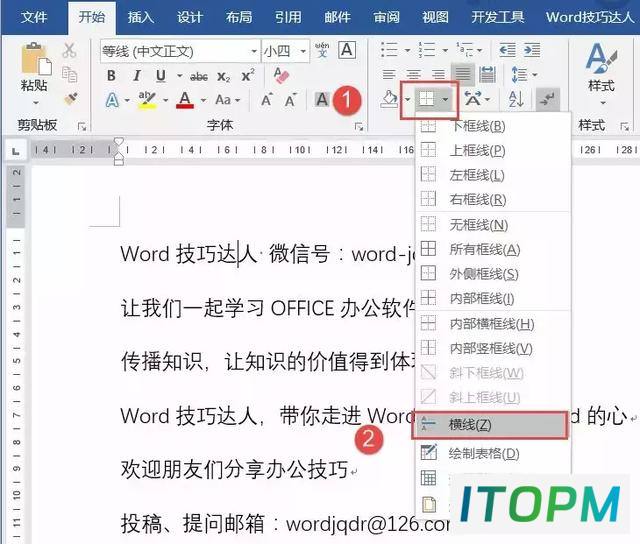Toggle character shading
640x544 pixels.
[322, 100]
